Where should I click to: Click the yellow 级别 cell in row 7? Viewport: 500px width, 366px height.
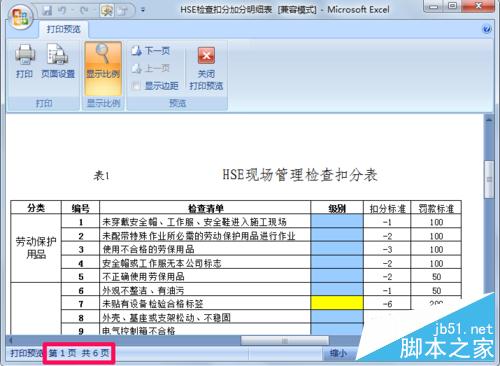coord(337,303)
